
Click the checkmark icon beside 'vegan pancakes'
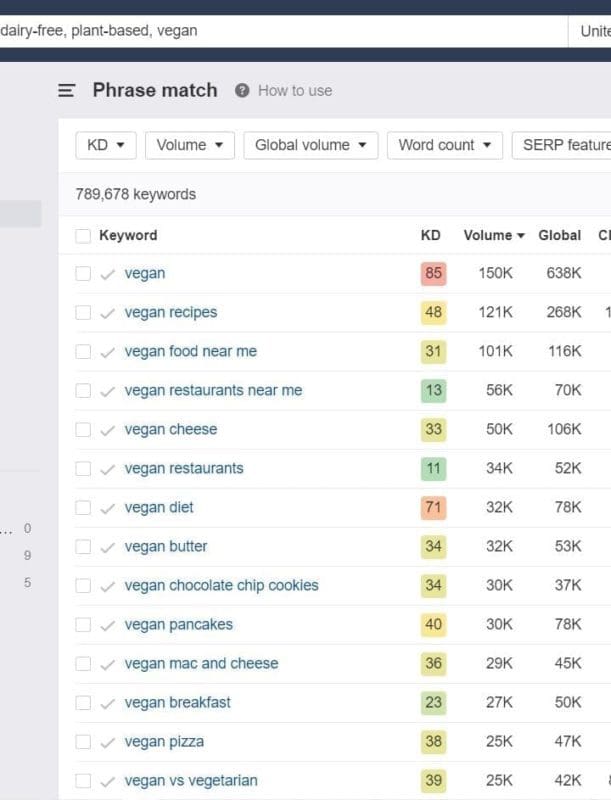point(107,624)
